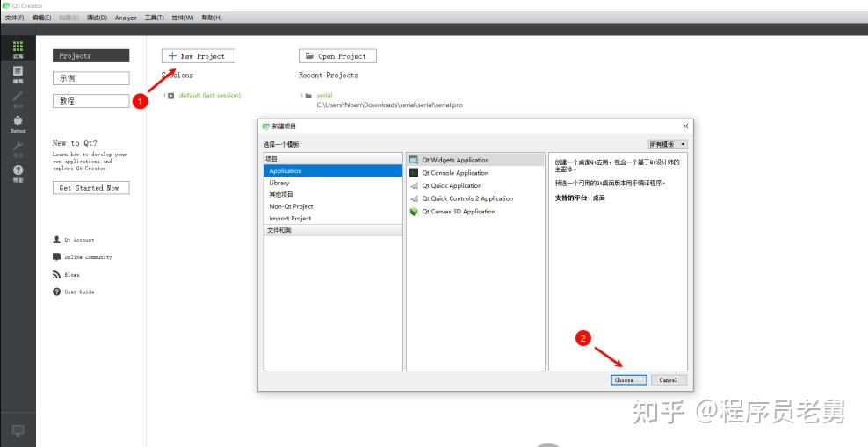868x447 pixels.
Task: Open the 帮助(H) menu
Action: pos(212,18)
